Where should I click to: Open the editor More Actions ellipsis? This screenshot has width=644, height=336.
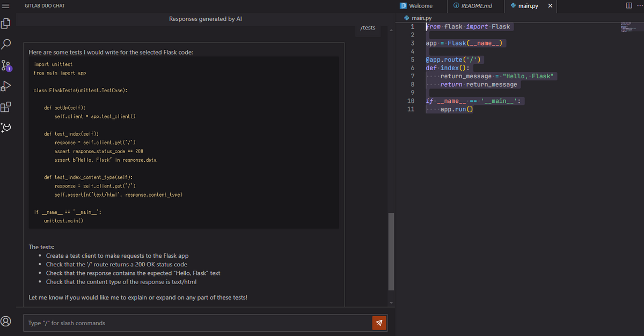pyautogui.click(x=639, y=5)
